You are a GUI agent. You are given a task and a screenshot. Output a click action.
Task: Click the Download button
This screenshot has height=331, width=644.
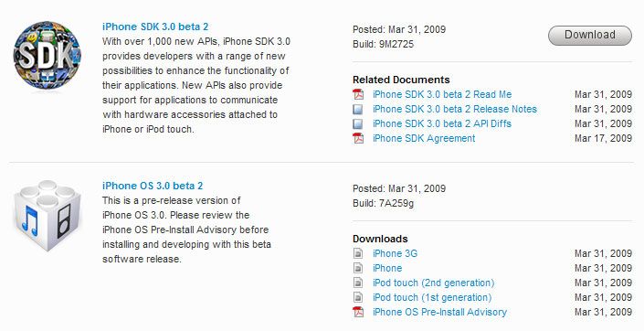click(590, 35)
